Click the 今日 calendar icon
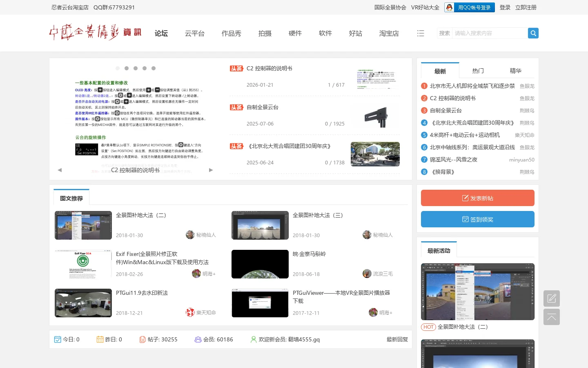This screenshot has height=368, width=588. point(58,339)
